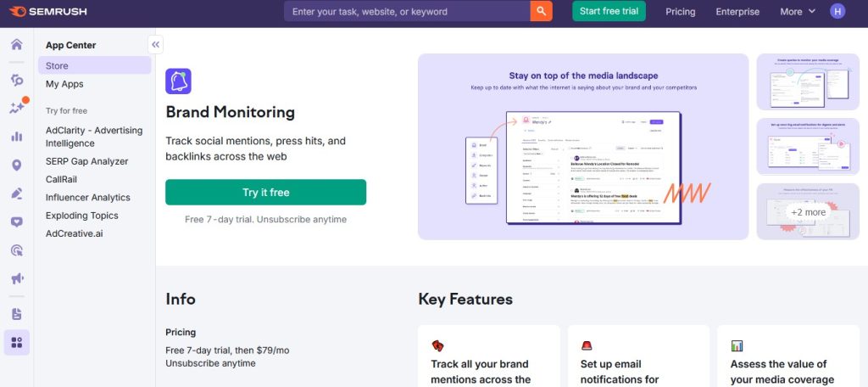Click Assess the value of media coverage card
The height and width of the screenshot is (387, 868).
tap(788, 356)
